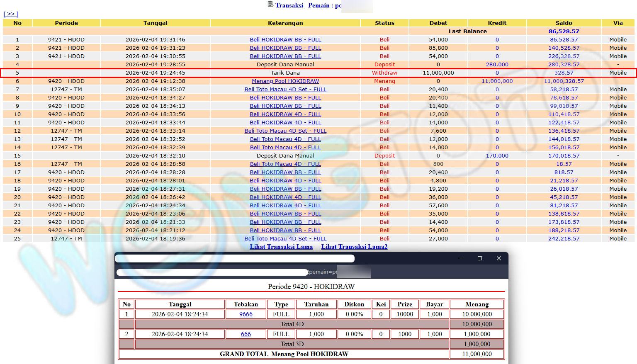The width and height of the screenshot is (637, 364).
Task: Maximize the Periode 9420 popup window
Action: coord(480,258)
